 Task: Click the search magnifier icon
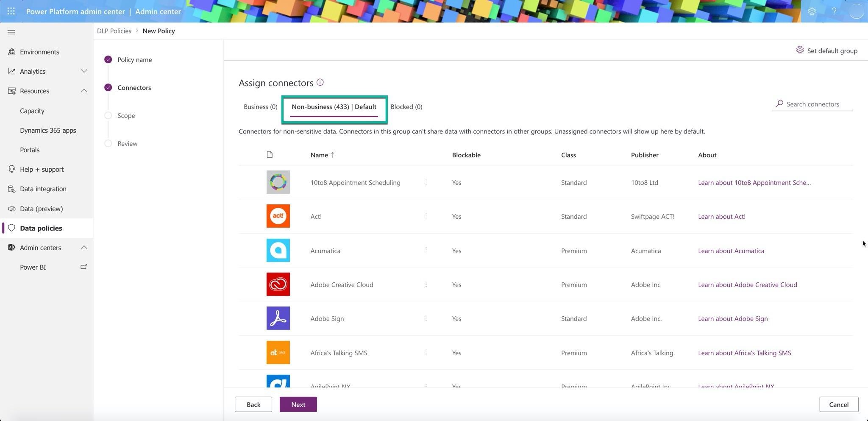[x=779, y=104]
